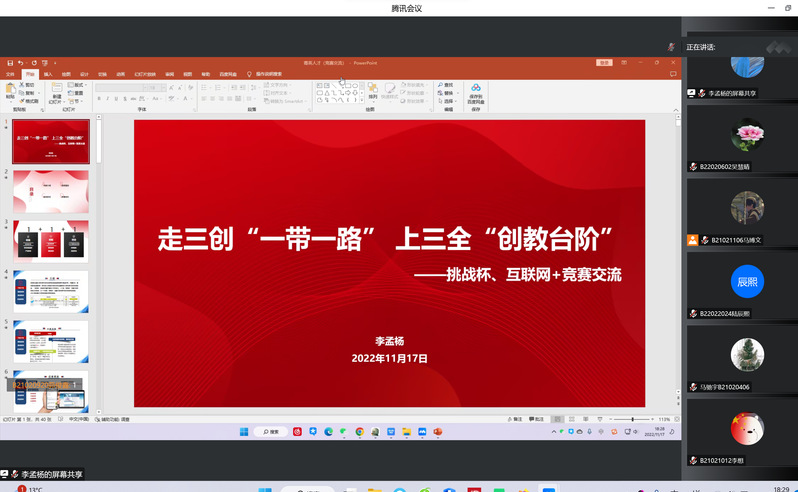Click the Save to Baidu Netdisk icon
This screenshot has width=798, height=492.
click(x=476, y=92)
